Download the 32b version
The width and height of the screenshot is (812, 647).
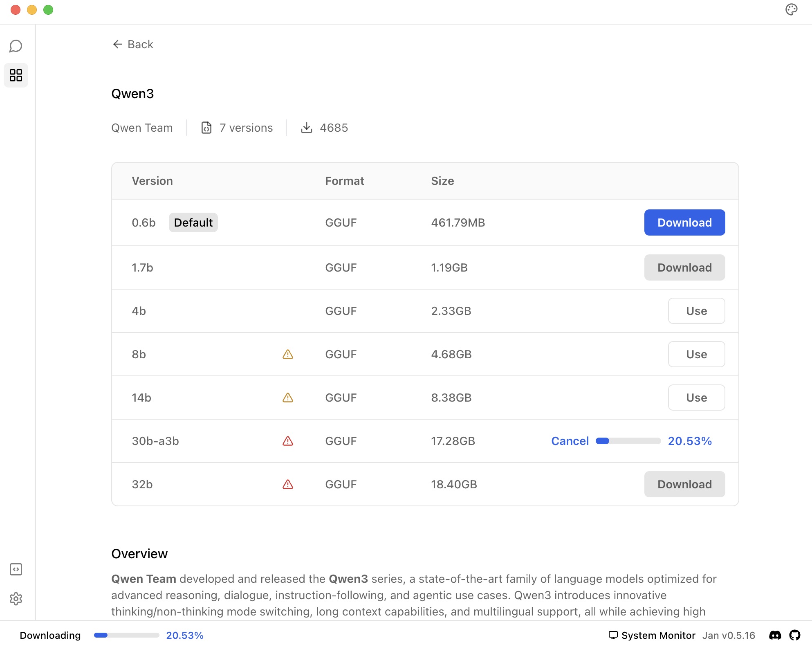point(684,484)
